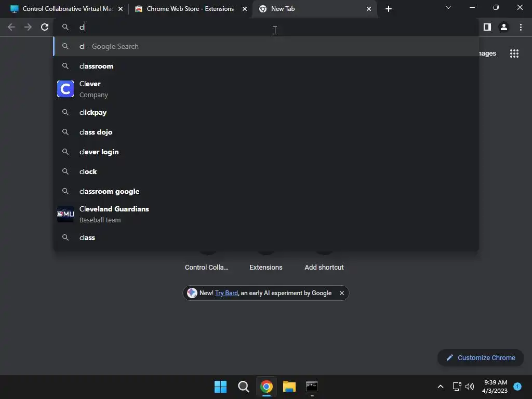Pick the 'clever login' suggestion
This screenshot has width=532, height=399.
pos(266,152)
